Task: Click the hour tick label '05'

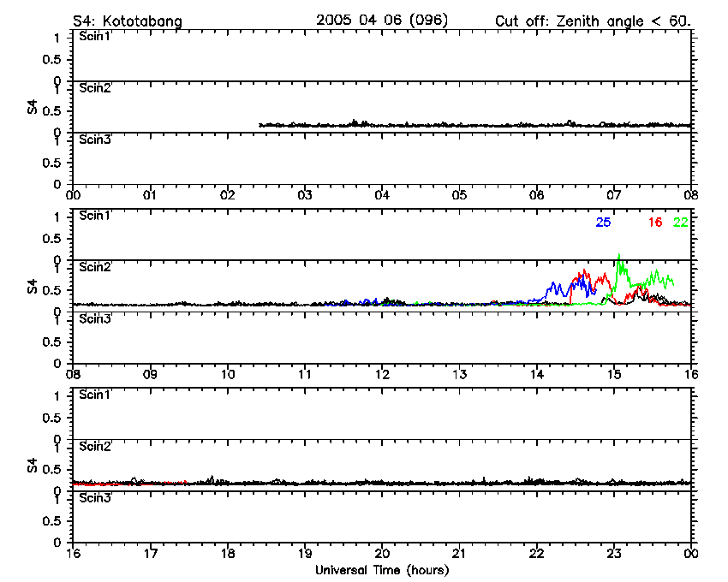Action: tap(459, 195)
